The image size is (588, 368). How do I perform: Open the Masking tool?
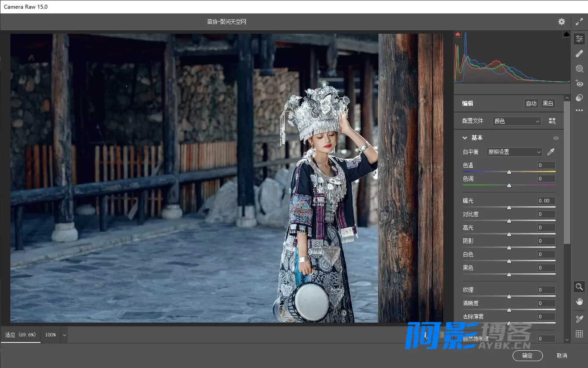tap(579, 68)
